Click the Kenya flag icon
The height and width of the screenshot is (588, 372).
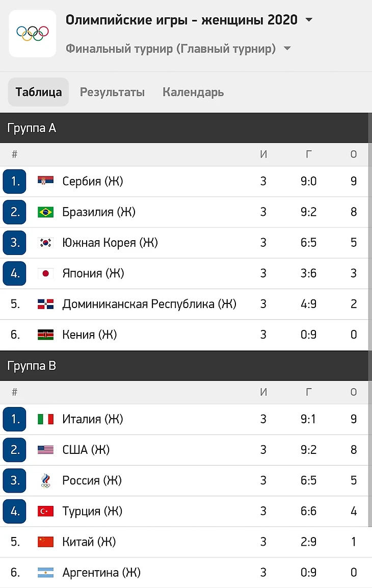point(45,335)
